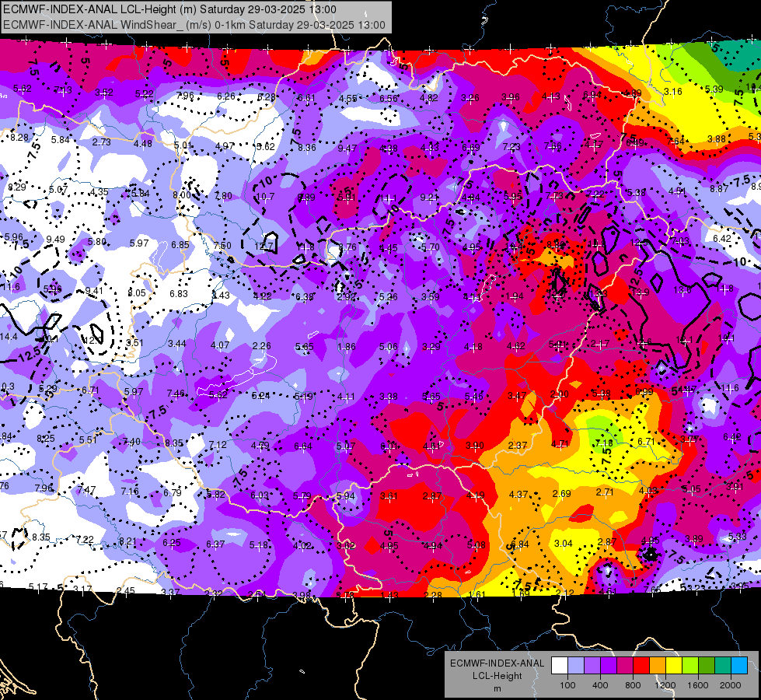Click the map value 4.37
Image resolution: width=761 pixels, height=700 pixels.
518,494
